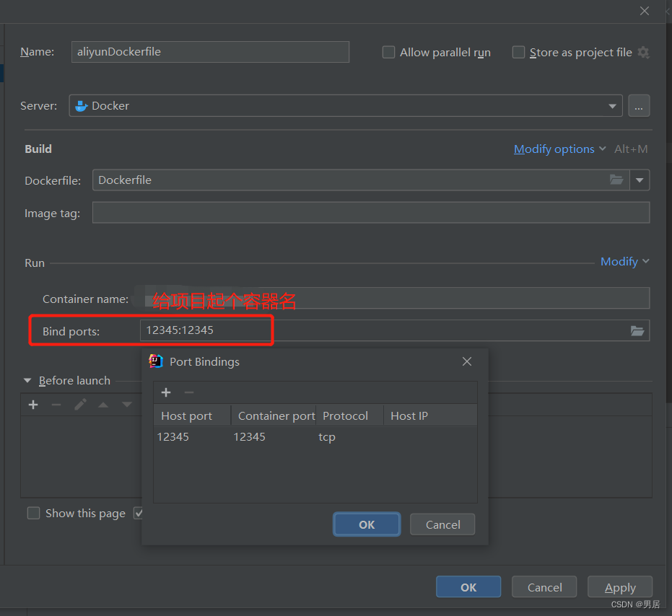672x616 pixels.
Task: Apply the run configuration changes
Action: (x=620, y=587)
